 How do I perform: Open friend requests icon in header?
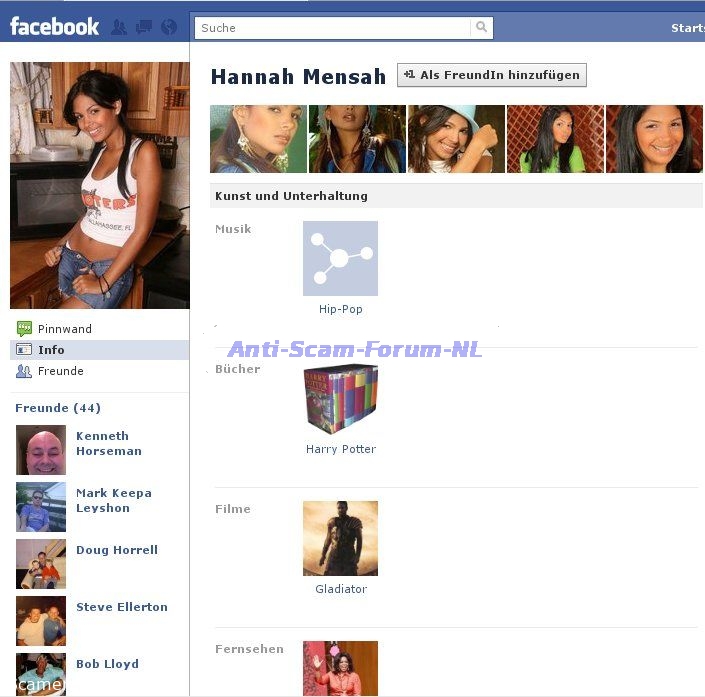119,27
